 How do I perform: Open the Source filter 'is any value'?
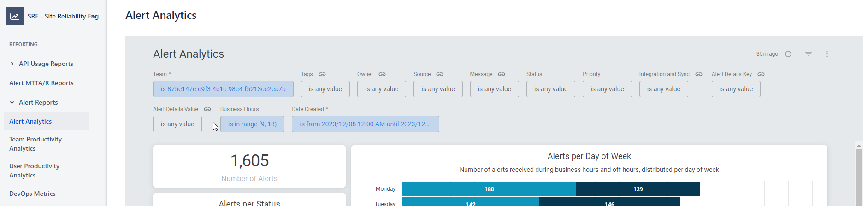(438, 89)
